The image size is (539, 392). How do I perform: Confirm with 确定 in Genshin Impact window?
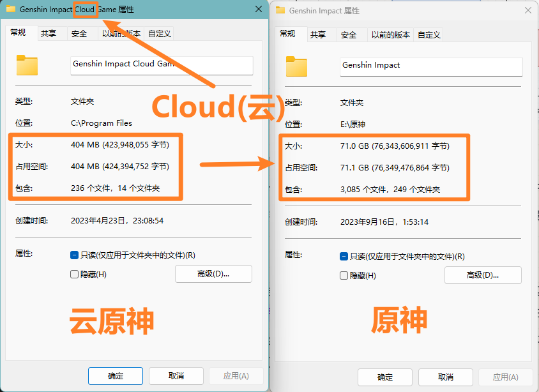[385, 377]
